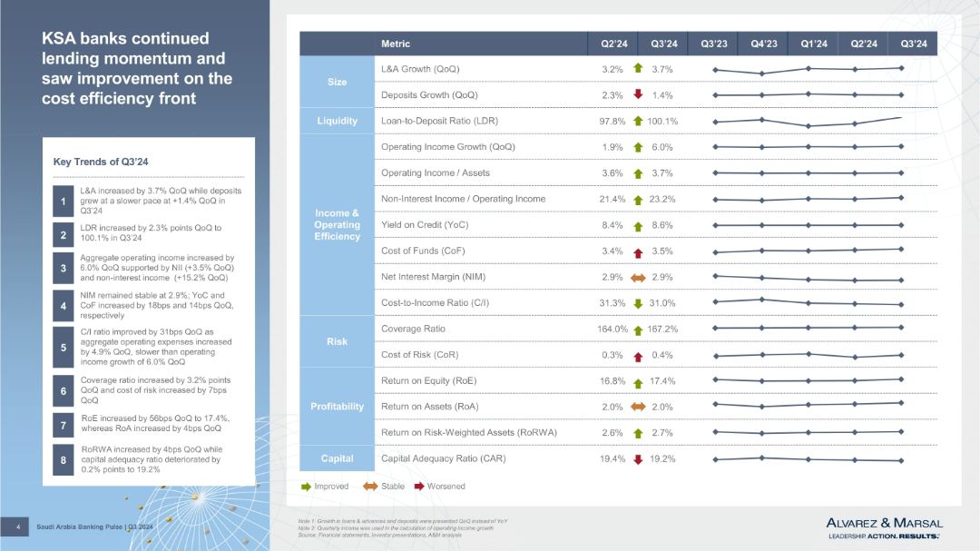Viewport: 980px width, 551px height.
Task: Click the Q4'23 column header
Action: coord(763,44)
